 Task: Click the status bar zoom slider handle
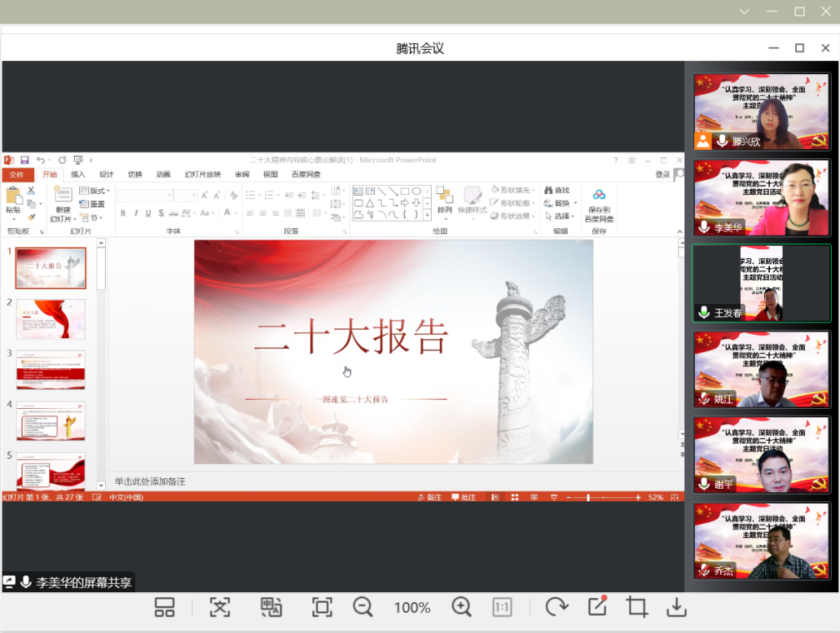[x=588, y=497]
